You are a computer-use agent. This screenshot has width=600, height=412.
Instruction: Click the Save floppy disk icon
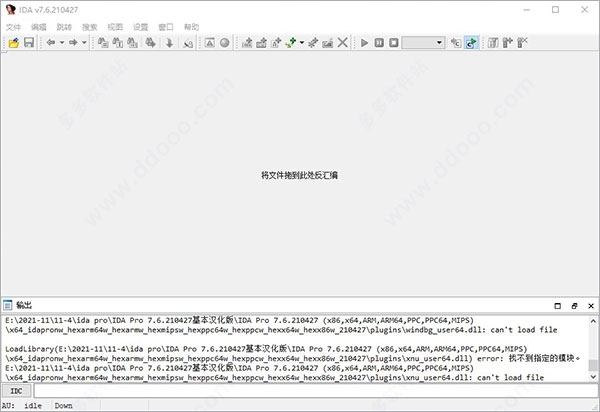point(29,42)
